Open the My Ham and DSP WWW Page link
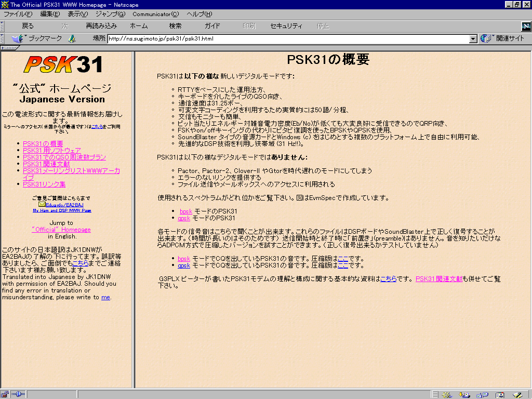Viewport: 532px width, 399px height. [62, 210]
